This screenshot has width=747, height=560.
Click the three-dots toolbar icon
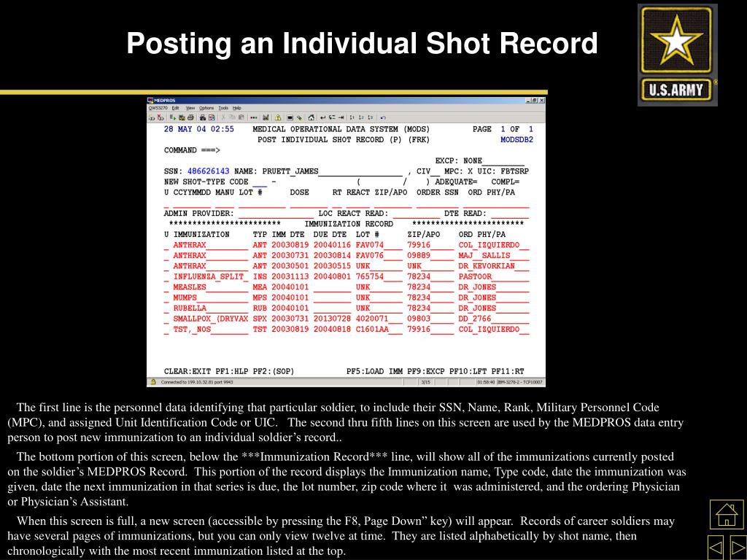click(x=253, y=117)
